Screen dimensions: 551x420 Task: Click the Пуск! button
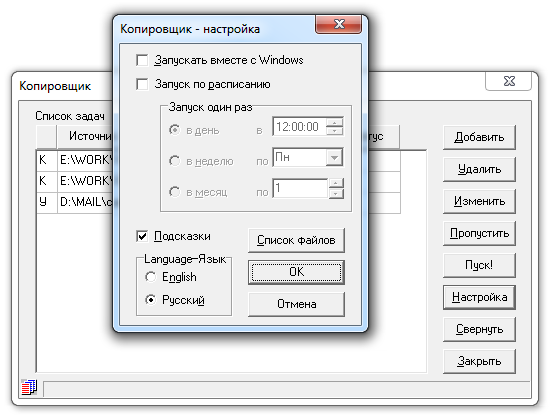479,265
